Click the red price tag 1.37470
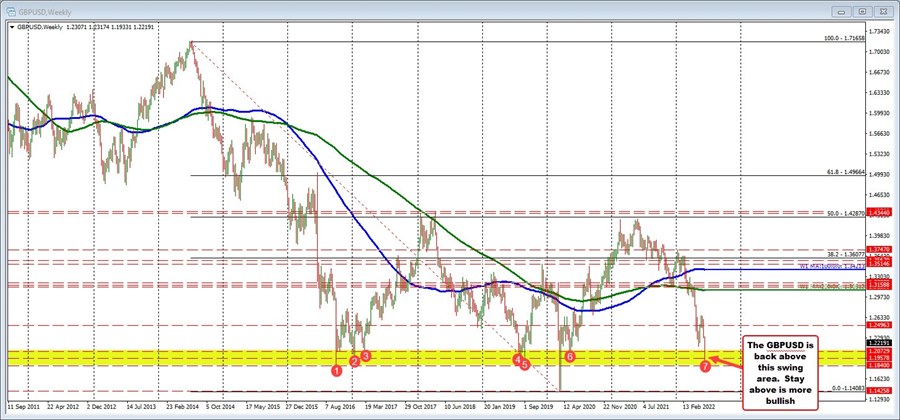 [878, 249]
